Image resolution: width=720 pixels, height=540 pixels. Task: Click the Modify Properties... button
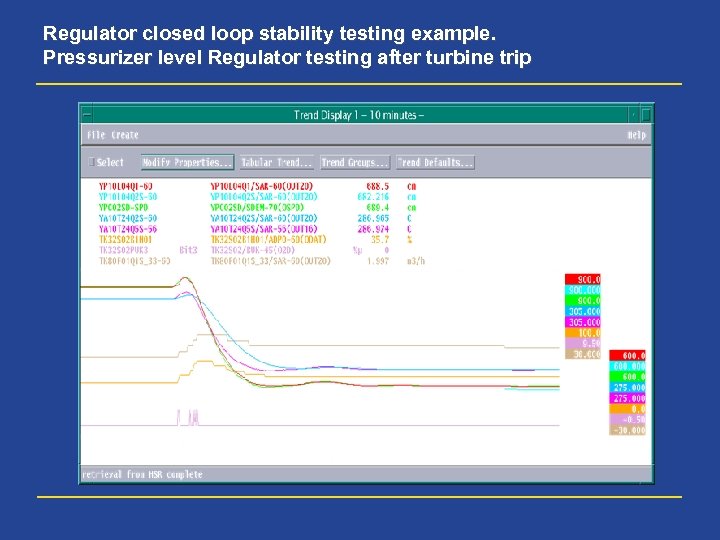pyautogui.click(x=187, y=162)
